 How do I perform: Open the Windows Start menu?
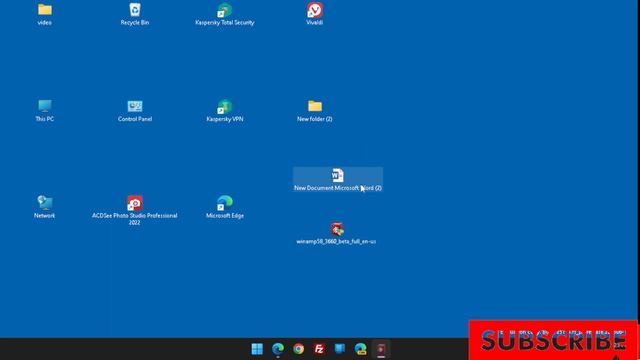(257, 349)
